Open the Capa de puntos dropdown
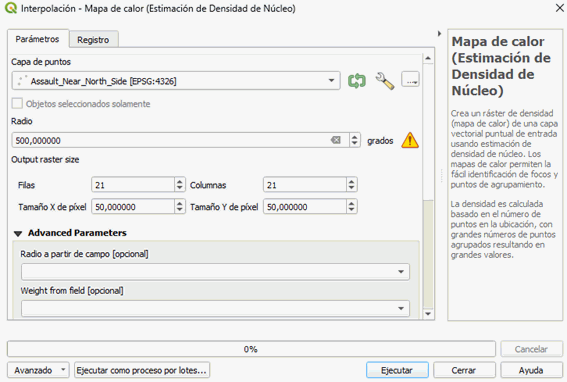The image size is (567, 382). coord(176,81)
